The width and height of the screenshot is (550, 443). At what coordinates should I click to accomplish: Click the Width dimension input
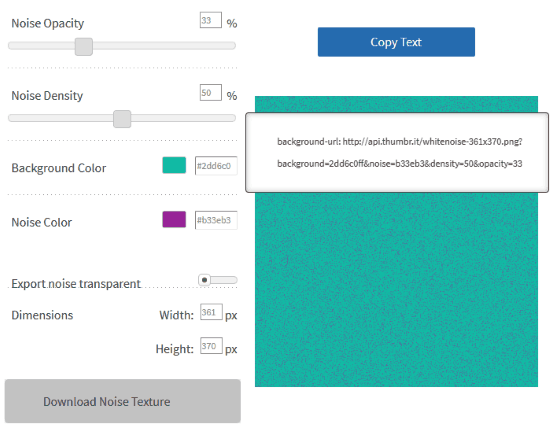coord(211,312)
